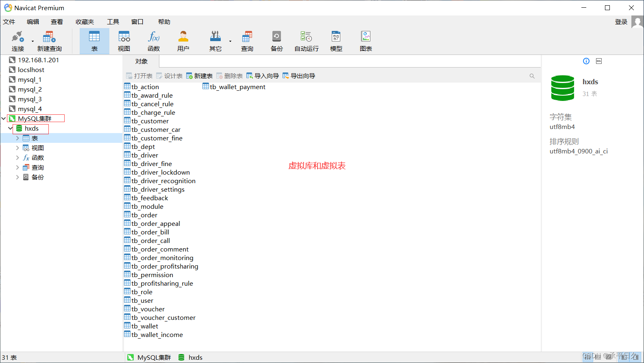Select the Table (表) toolbar button
Viewport: 644px width, 363px height.
(x=94, y=41)
